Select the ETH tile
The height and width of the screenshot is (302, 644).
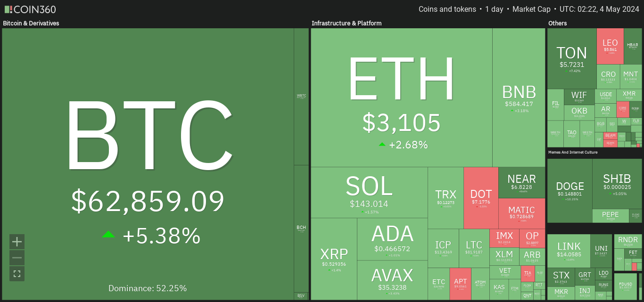click(x=402, y=98)
